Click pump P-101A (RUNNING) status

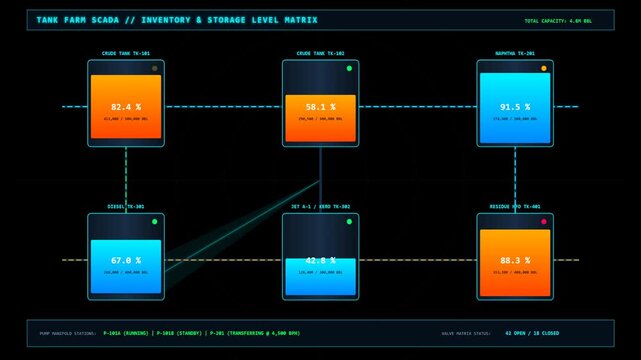tap(126, 333)
